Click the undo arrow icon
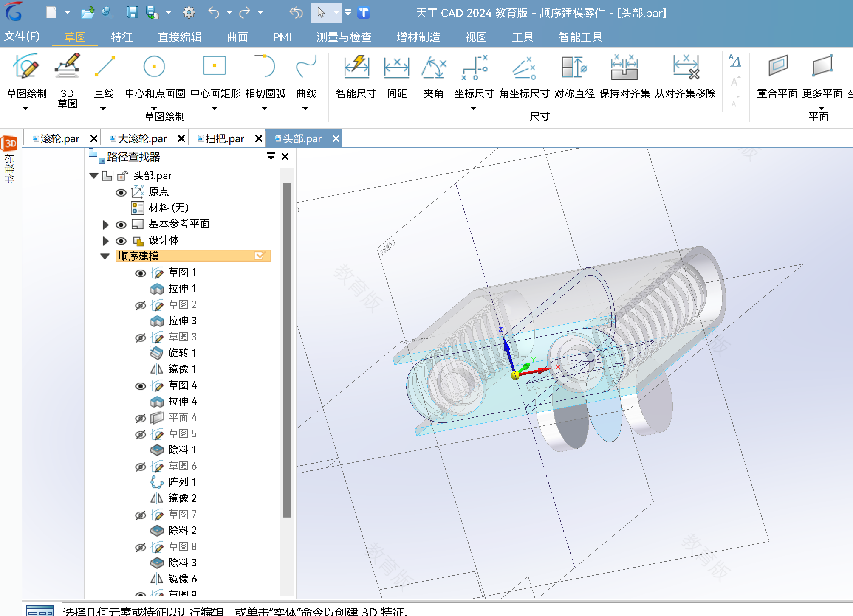Image resolution: width=853 pixels, height=616 pixels. (x=214, y=13)
